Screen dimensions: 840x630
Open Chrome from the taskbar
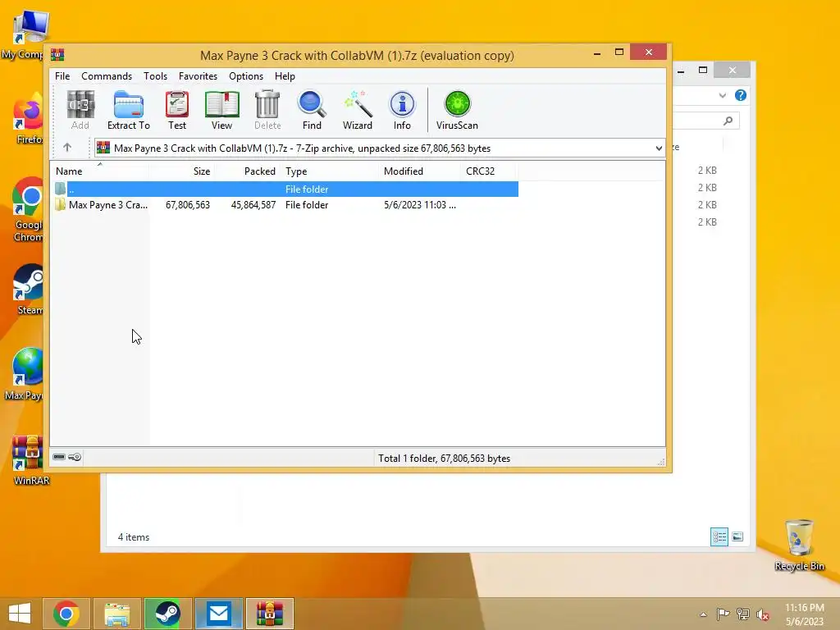(66, 614)
